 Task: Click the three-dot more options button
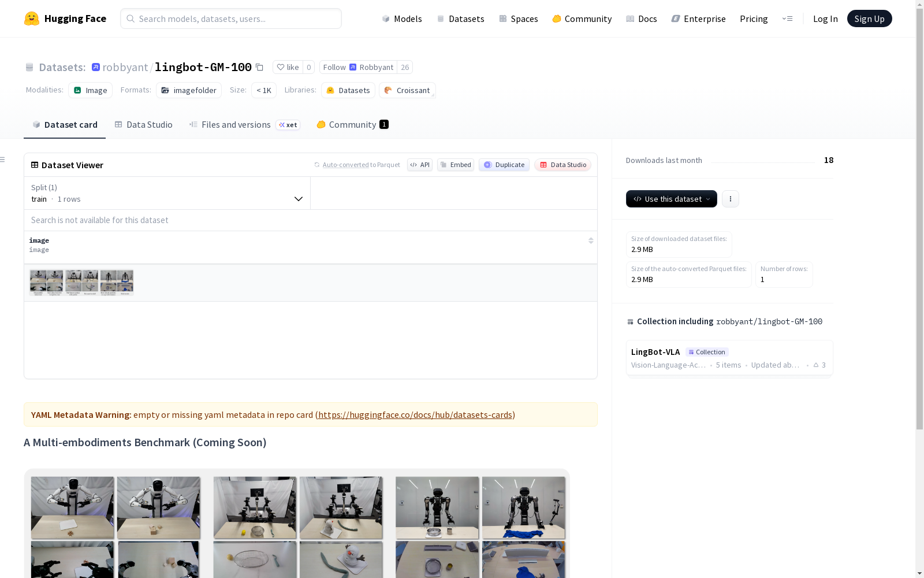click(731, 199)
